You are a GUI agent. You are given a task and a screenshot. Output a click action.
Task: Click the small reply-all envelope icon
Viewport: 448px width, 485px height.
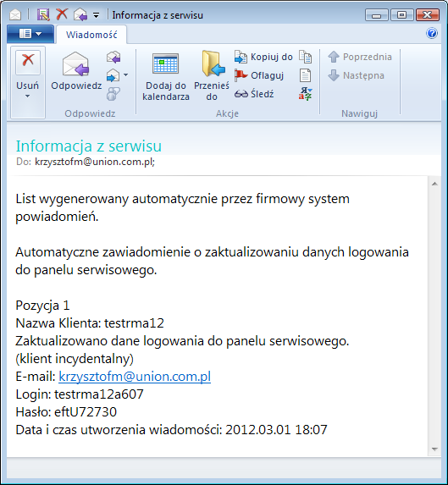click(113, 58)
